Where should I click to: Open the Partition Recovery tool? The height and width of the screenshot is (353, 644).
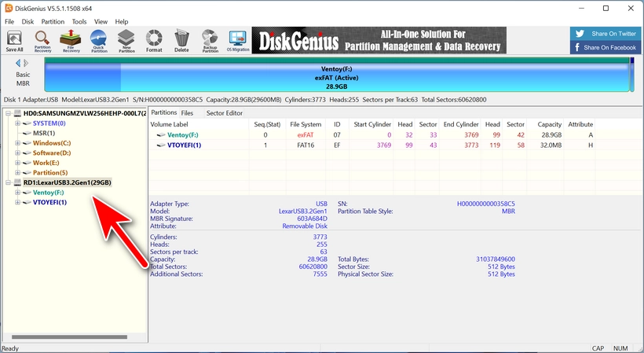(42, 41)
